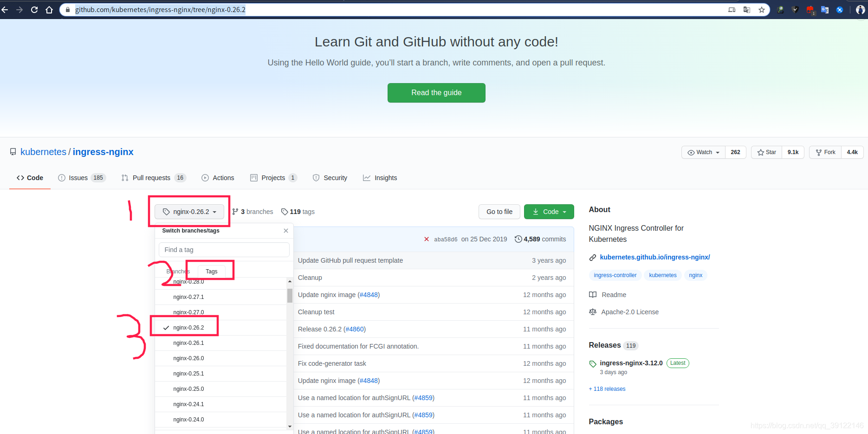
Task: Select the Tags tab in popup
Action: pyautogui.click(x=211, y=272)
